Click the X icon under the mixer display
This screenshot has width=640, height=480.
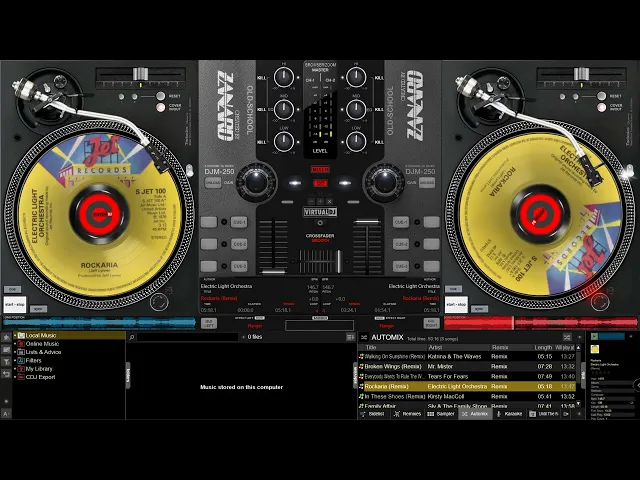[329, 201]
